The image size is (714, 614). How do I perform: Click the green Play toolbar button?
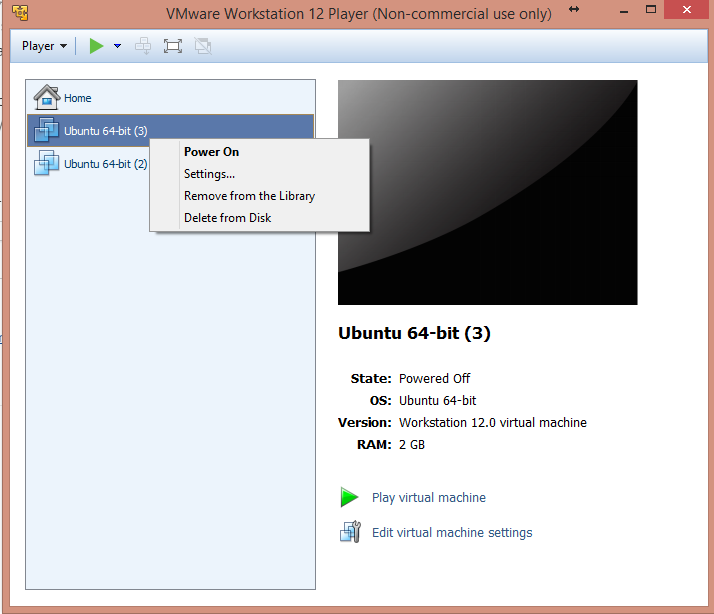[x=96, y=46]
